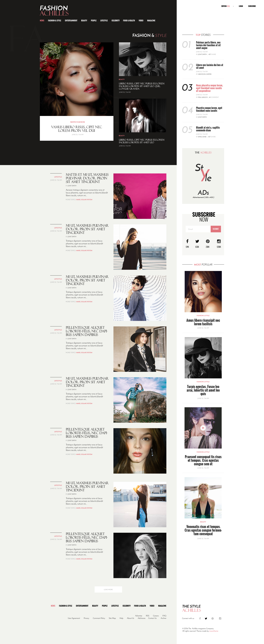
Task: Click the Contact Us footer link
Action: click(152, 618)
